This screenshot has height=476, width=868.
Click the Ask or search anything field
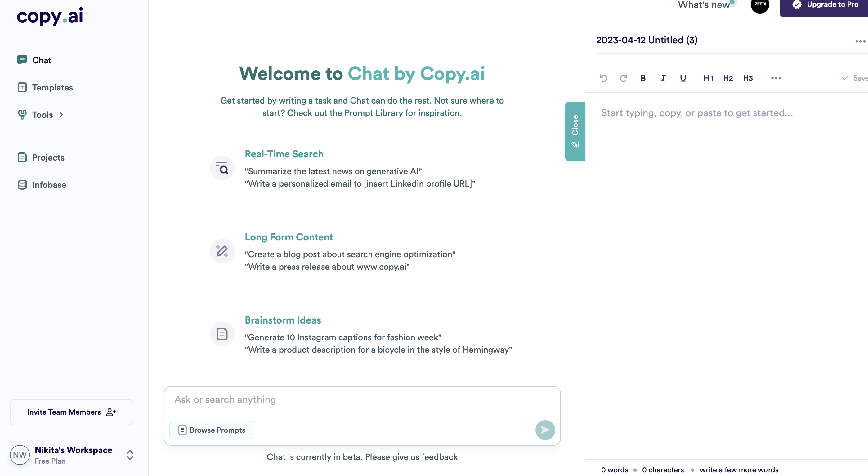click(337, 399)
